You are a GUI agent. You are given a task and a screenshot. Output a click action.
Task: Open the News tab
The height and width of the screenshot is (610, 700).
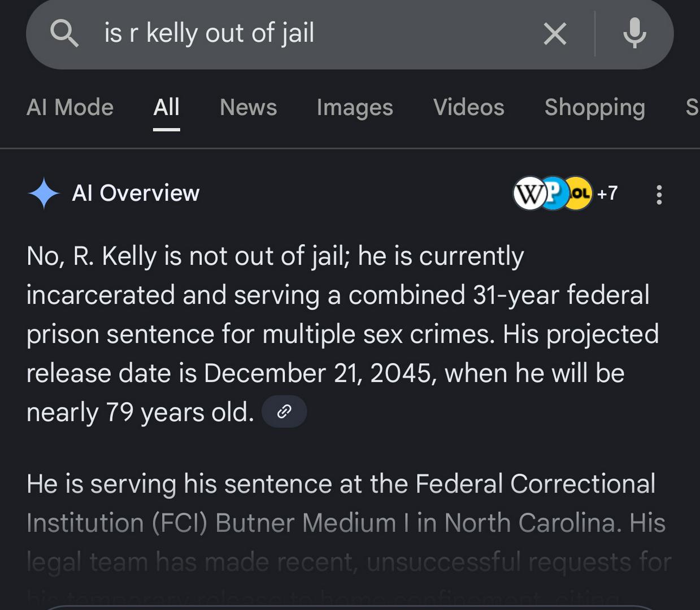point(248,107)
